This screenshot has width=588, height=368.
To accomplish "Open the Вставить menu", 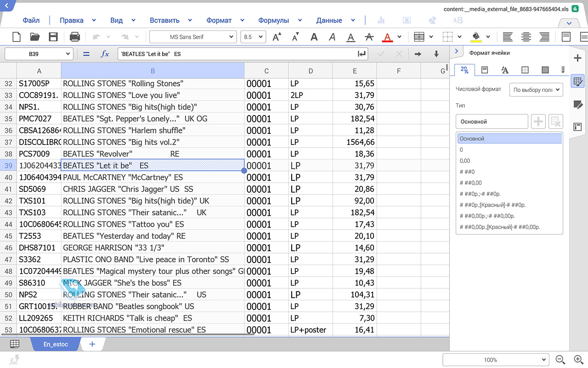I will [x=164, y=20].
